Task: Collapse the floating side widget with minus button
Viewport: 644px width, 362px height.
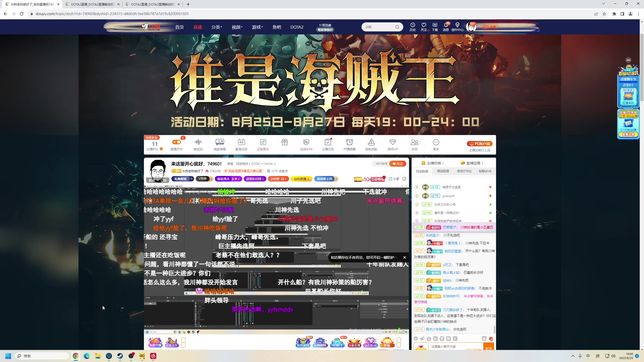Action: point(628,60)
